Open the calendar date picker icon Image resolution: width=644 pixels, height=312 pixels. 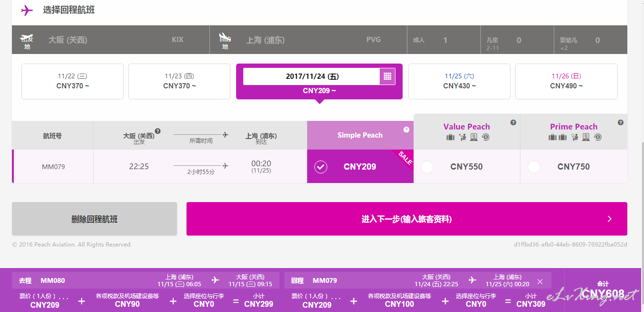click(387, 76)
